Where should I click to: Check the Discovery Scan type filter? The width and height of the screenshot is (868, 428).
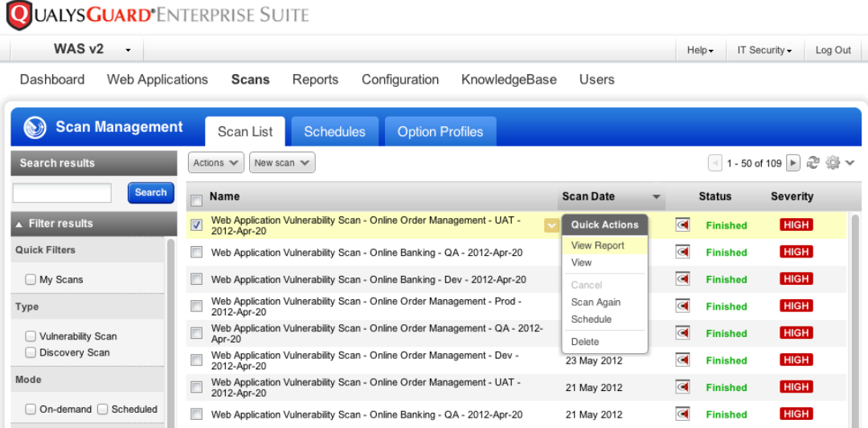[31, 353]
